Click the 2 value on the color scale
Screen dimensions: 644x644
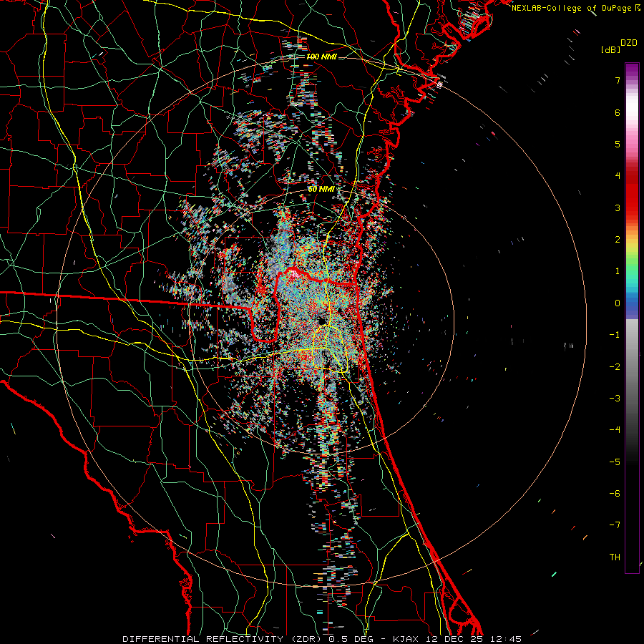(618, 240)
